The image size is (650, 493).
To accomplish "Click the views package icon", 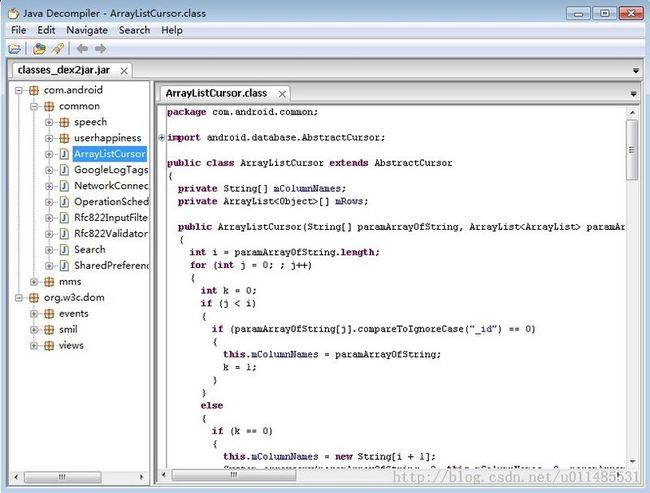I will coord(49,345).
